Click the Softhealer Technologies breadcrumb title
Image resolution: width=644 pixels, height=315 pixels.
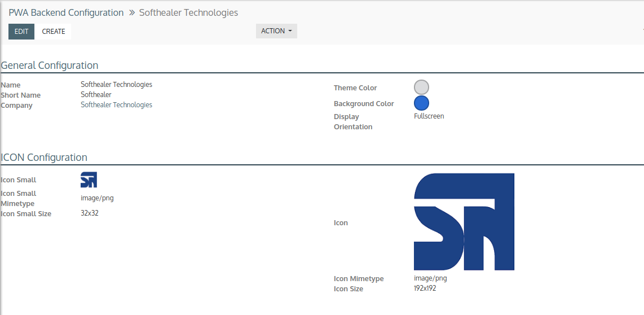pos(188,13)
